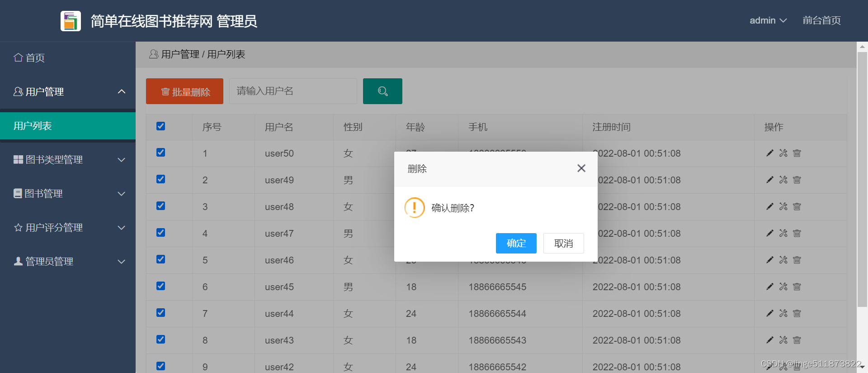Click the pencil icon in user44 row
Screen dimensions: 868x373
click(x=770, y=313)
